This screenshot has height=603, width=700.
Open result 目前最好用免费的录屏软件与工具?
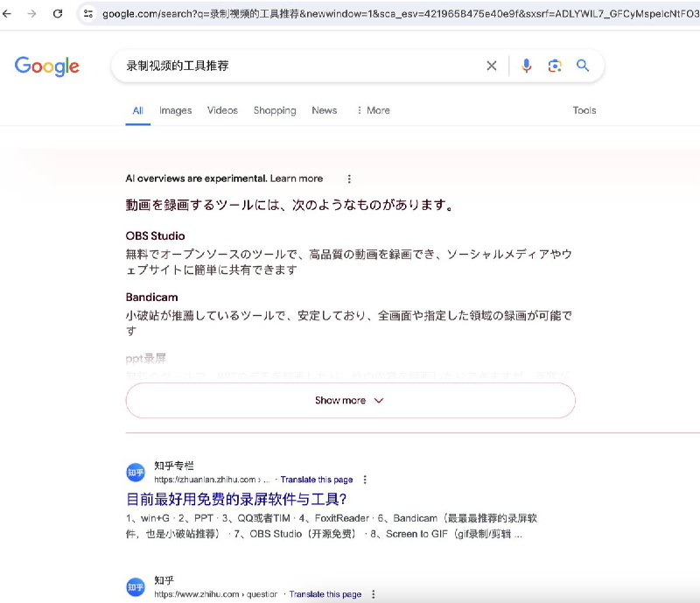[x=236, y=500]
